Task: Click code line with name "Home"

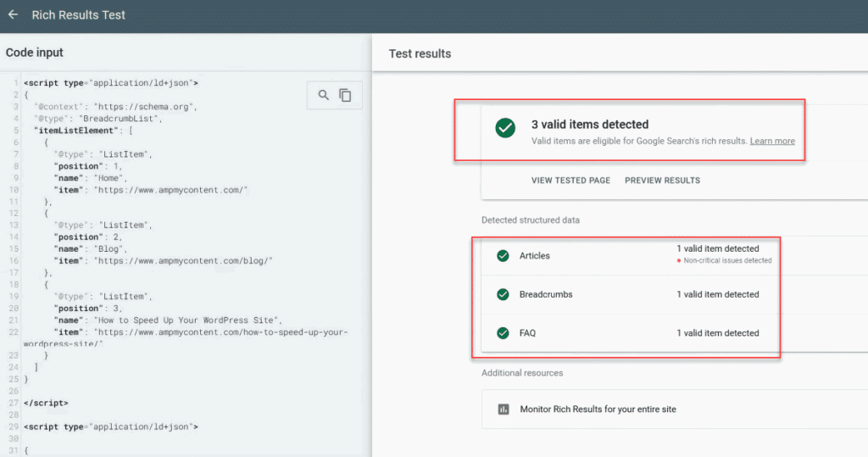Action: click(x=91, y=178)
